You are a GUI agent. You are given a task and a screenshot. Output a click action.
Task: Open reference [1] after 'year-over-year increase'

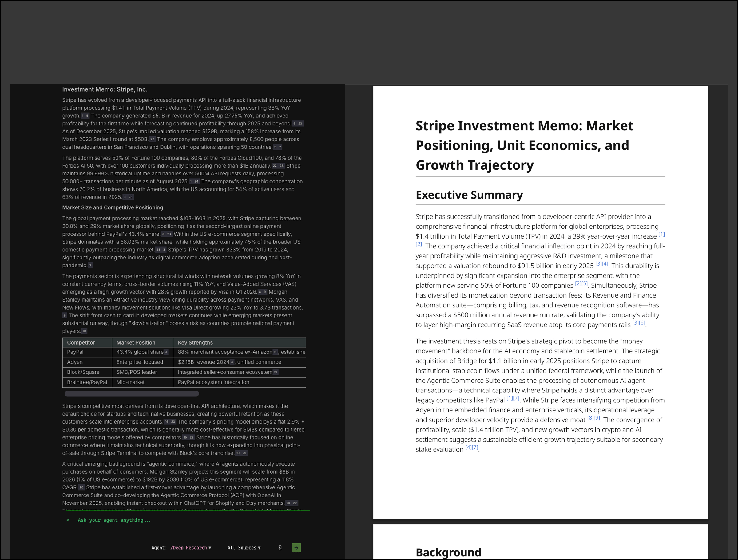coord(661,234)
